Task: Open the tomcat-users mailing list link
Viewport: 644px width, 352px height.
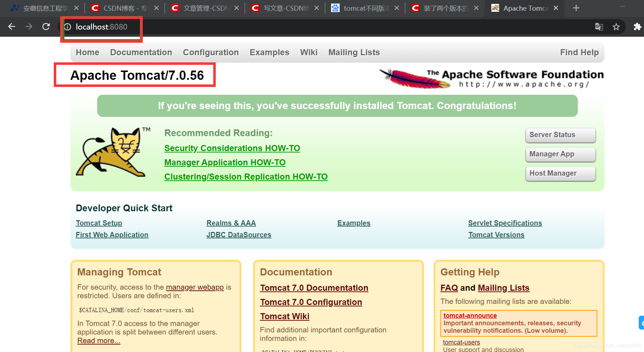Action: coord(461,342)
